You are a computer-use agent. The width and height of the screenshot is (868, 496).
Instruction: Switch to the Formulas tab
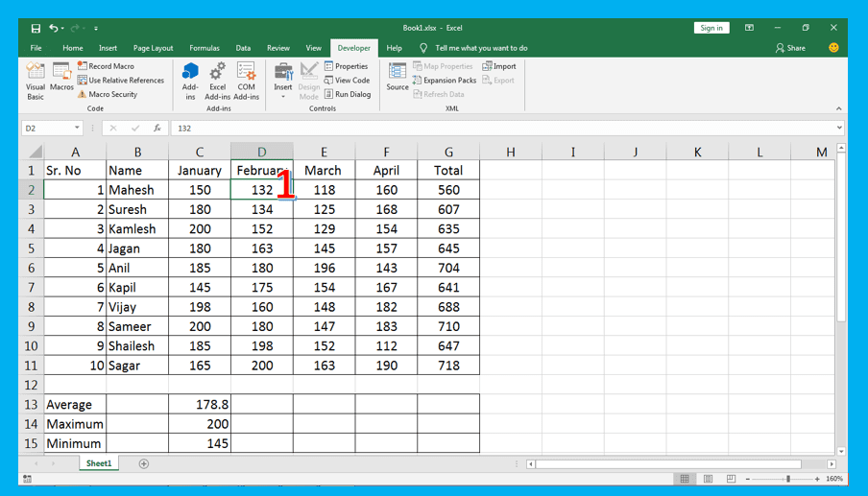pos(205,48)
